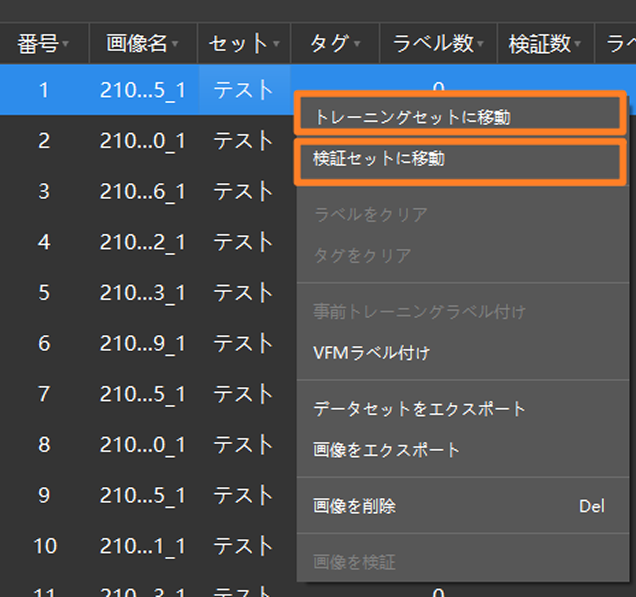Click row number 4 cell
This screenshot has width=636, height=597.
pos(44,242)
